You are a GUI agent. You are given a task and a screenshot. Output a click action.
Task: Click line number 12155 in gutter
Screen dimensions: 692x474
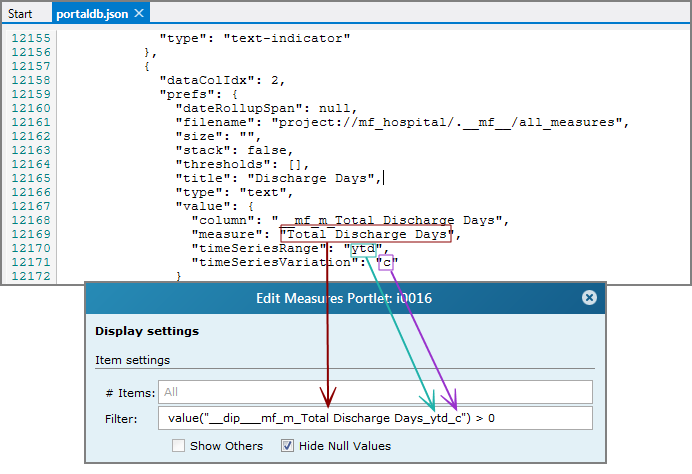point(31,38)
